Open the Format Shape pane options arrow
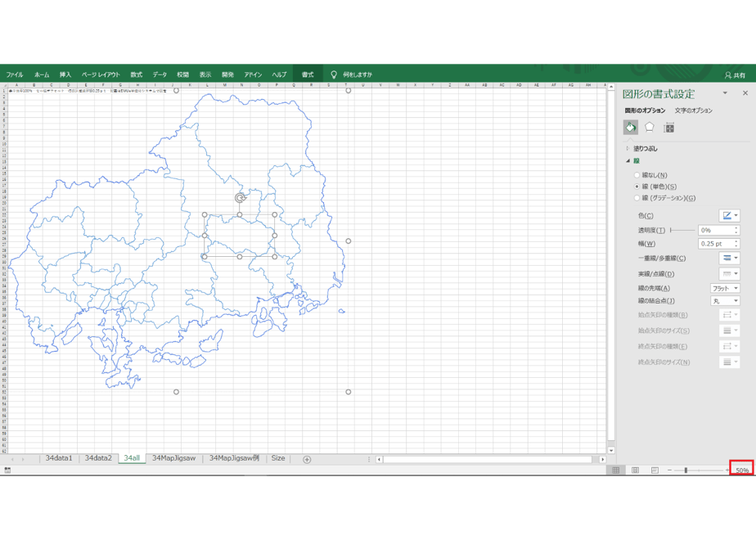 725,93
